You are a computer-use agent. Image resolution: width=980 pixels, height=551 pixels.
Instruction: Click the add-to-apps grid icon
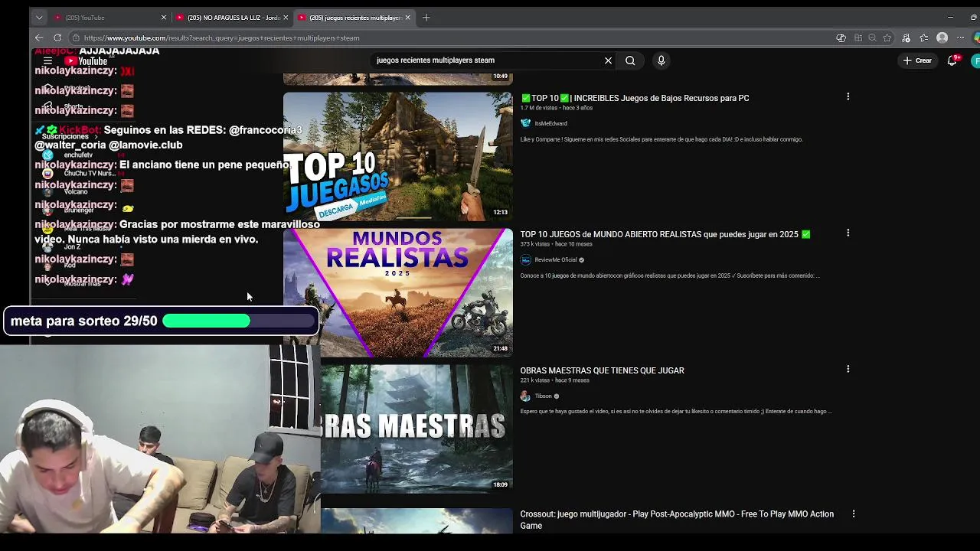(858, 37)
